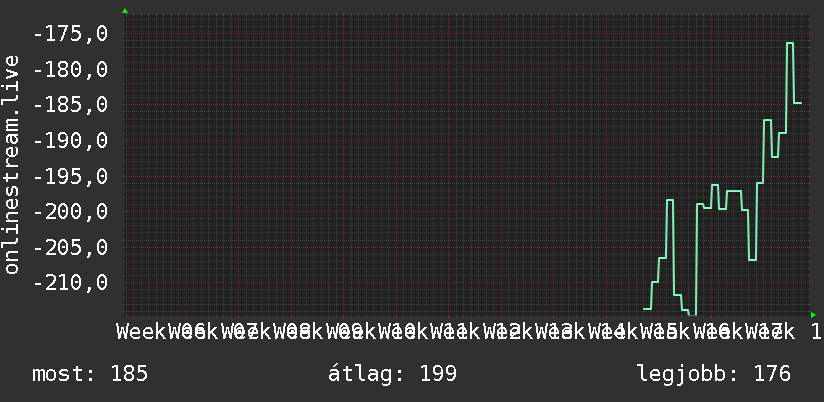This screenshot has width=824, height=402.
Task: Click the -210,0 axis label
Action: click(70, 283)
